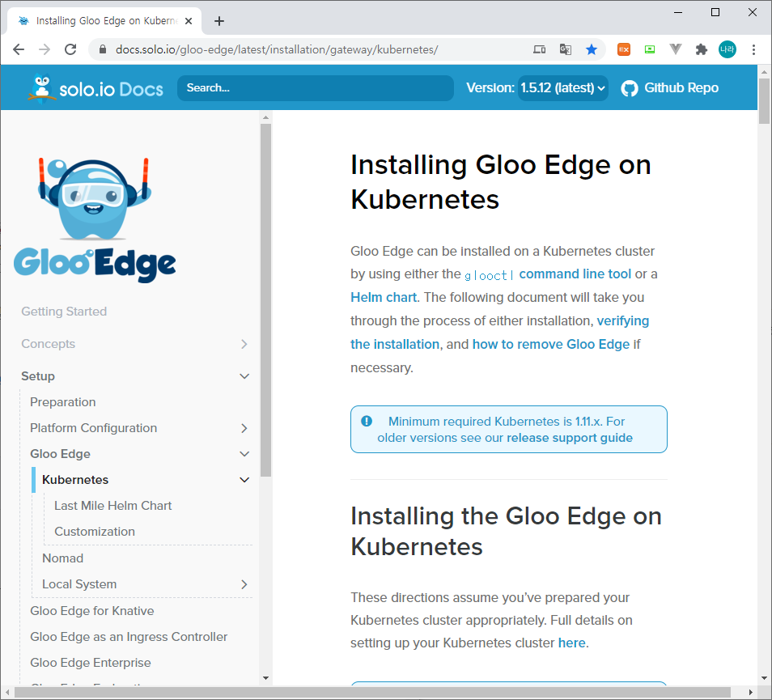Collapse the Setup section chevron
The image size is (772, 700).
(244, 376)
